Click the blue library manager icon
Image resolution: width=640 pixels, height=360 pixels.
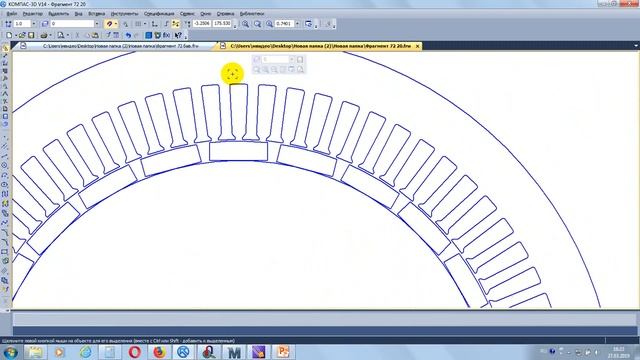tap(149, 36)
